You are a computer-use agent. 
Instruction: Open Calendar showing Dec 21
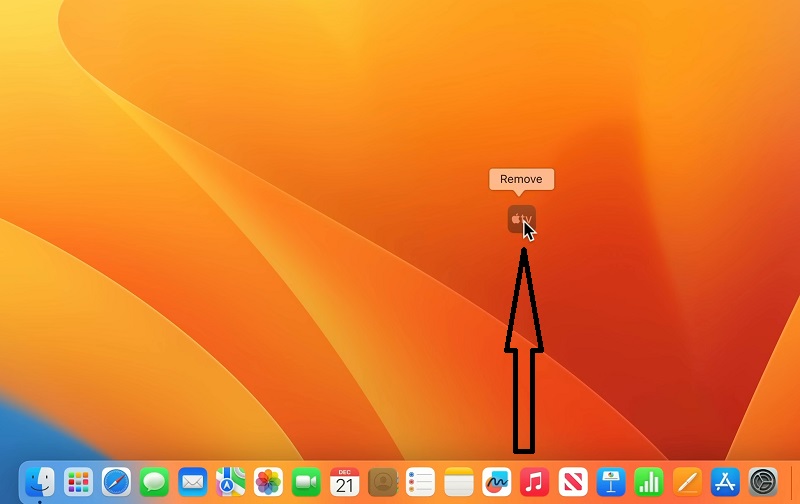coord(344,482)
